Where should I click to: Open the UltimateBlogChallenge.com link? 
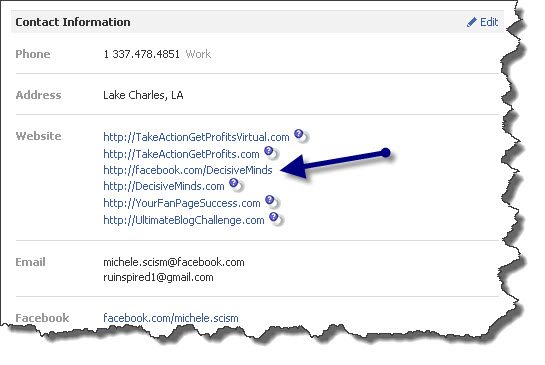pyautogui.click(x=184, y=220)
